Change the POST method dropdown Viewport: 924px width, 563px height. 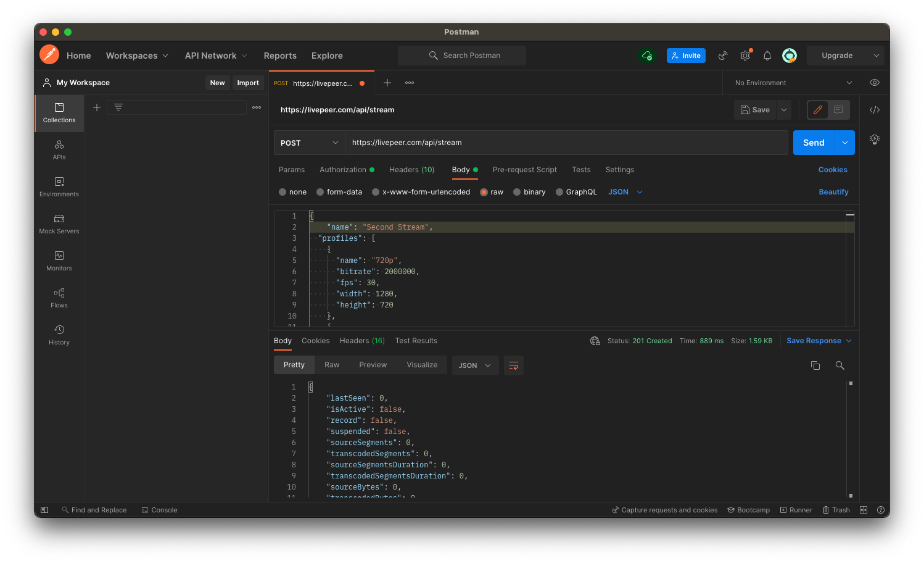pos(310,143)
